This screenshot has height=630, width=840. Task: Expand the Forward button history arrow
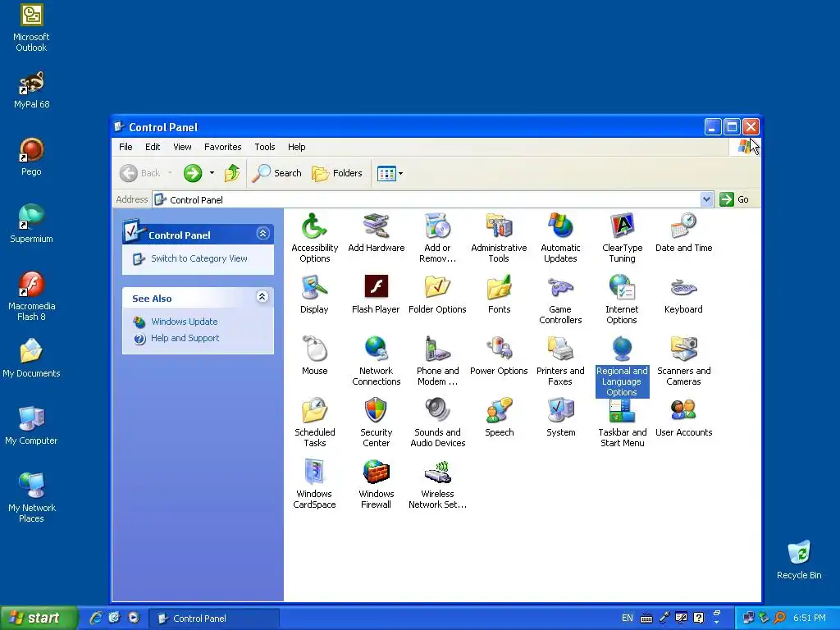(212, 173)
